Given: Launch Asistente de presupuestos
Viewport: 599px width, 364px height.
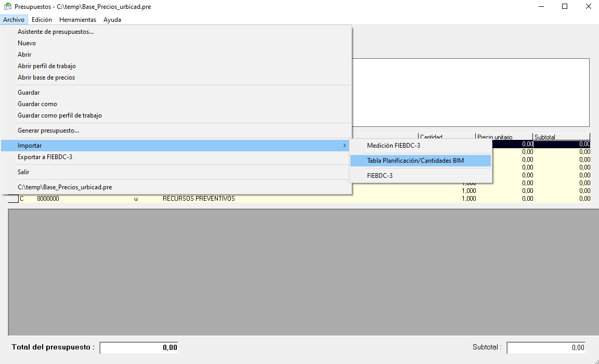Looking at the screenshot, I should pos(56,32).
